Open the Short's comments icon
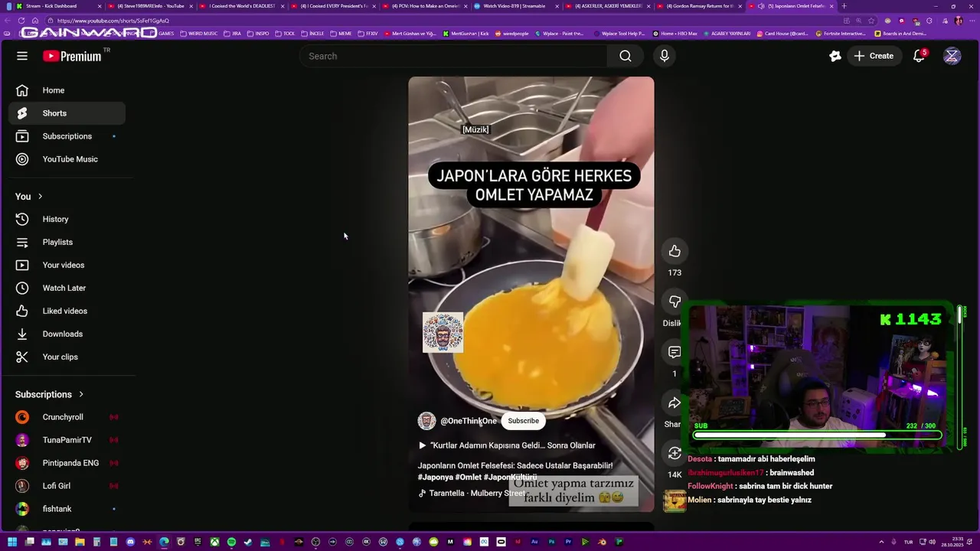 (x=675, y=352)
